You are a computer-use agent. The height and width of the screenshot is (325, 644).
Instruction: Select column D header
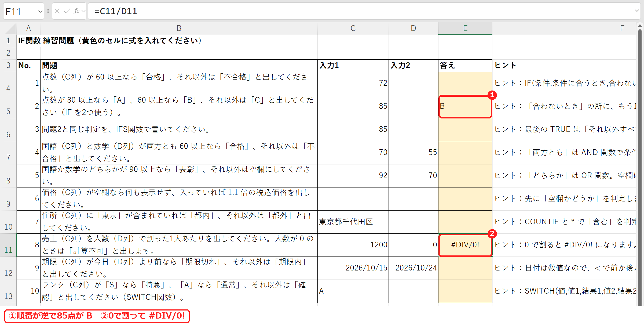click(414, 28)
